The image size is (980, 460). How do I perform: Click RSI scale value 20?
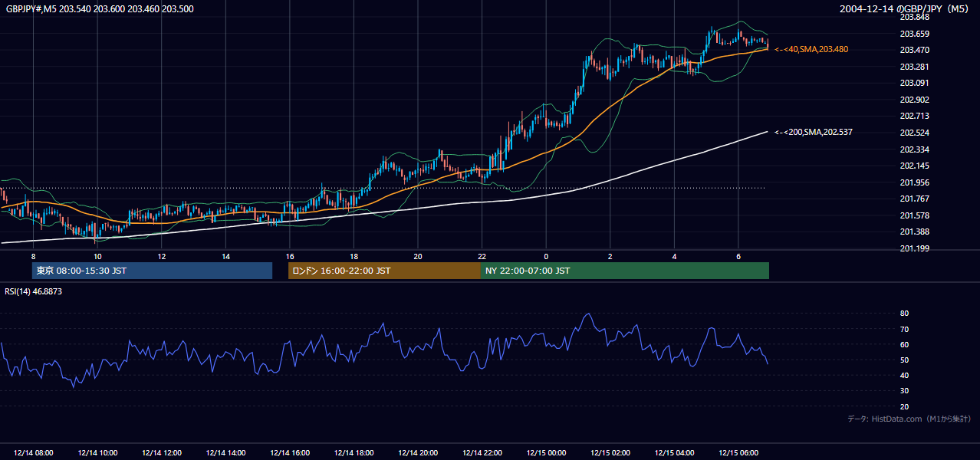pos(904,406)
